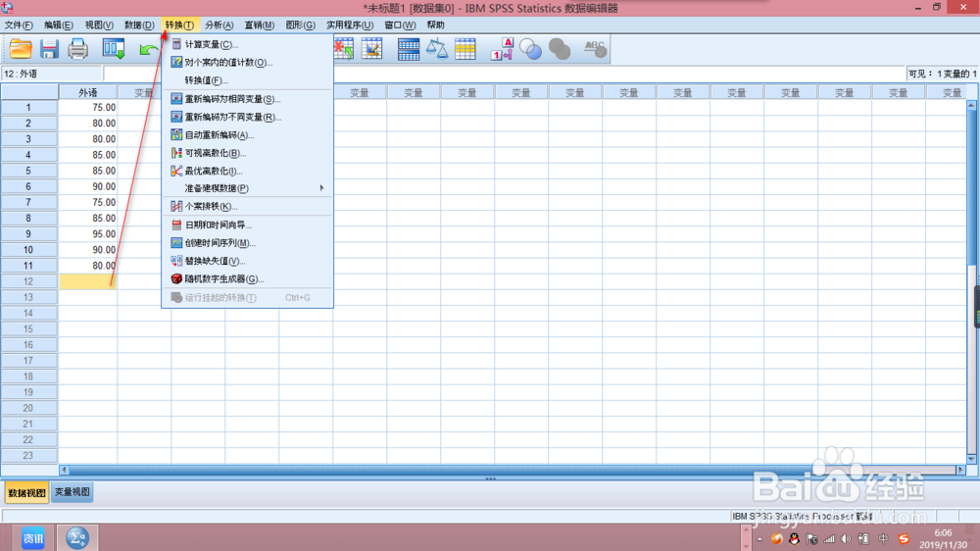The height and width of the screenshot is (551, 980).
Task: Click the value labels icon
Action: [x=502, y=49]
